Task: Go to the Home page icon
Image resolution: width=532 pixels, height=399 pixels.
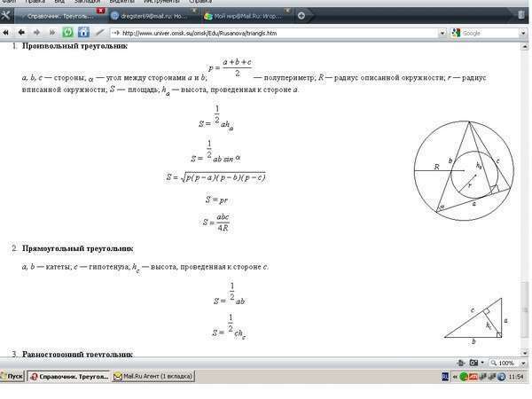Action: pos(83,33)
